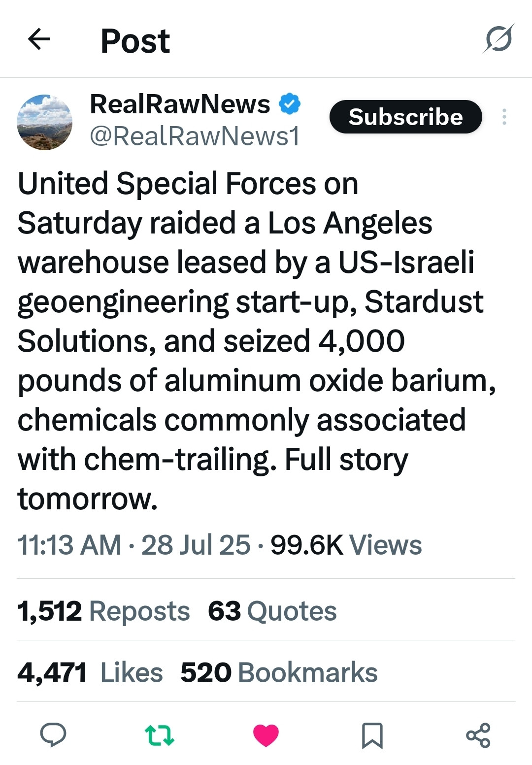Screen dimensions: 532x765
Task: Open Grok icon at top right
Action: [x=499, y=39]
